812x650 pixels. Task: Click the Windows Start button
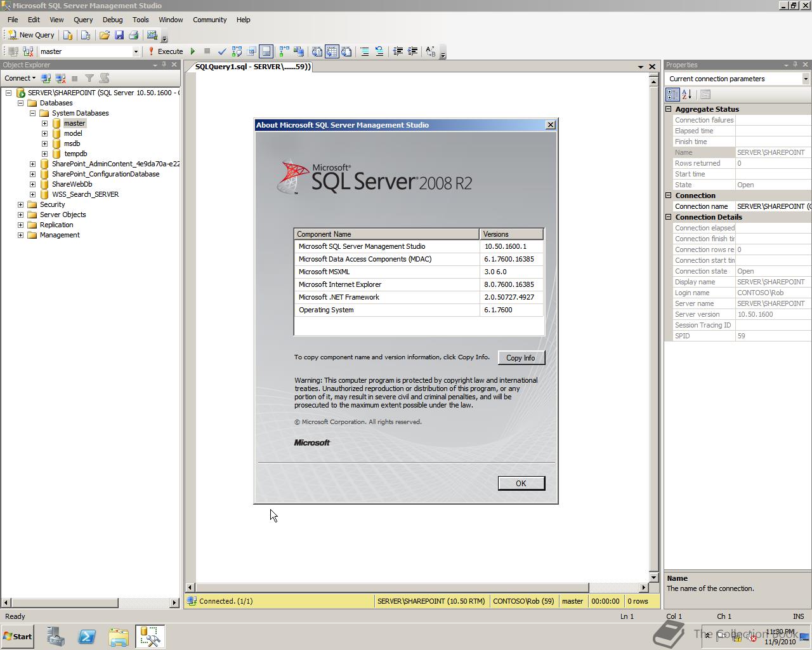(18, 637)
